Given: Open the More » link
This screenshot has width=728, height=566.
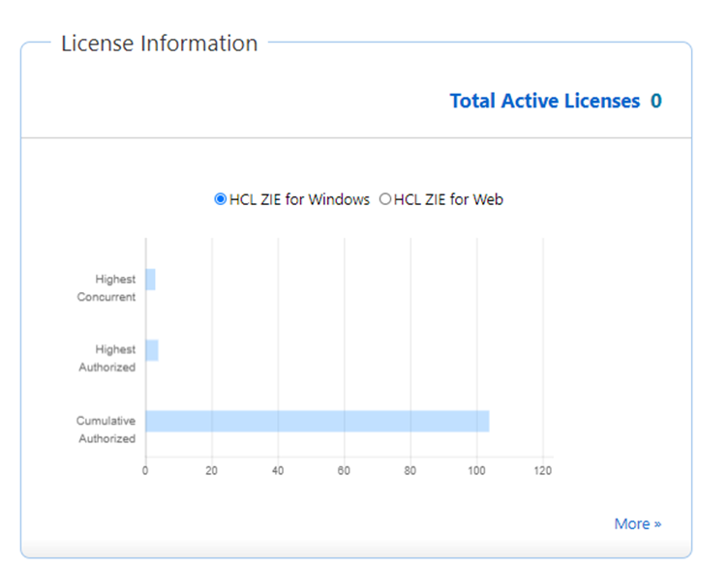Looking at the screenshot, I should click(x=637, y=523).
